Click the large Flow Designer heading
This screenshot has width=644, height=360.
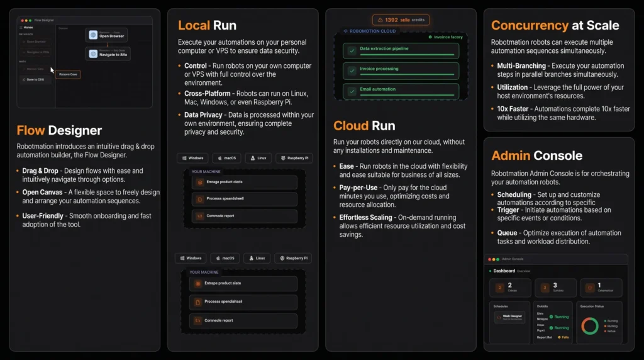click(59, 130)
